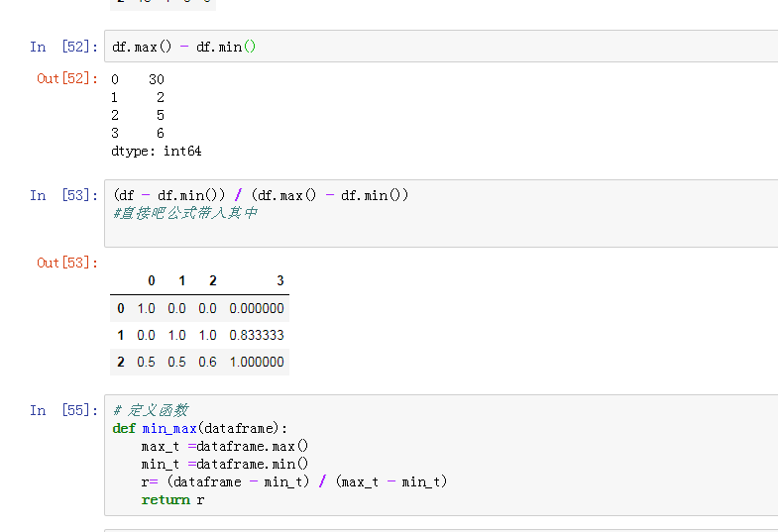
Task: Click the def min_max(dataframe) line
Action: 199,428
